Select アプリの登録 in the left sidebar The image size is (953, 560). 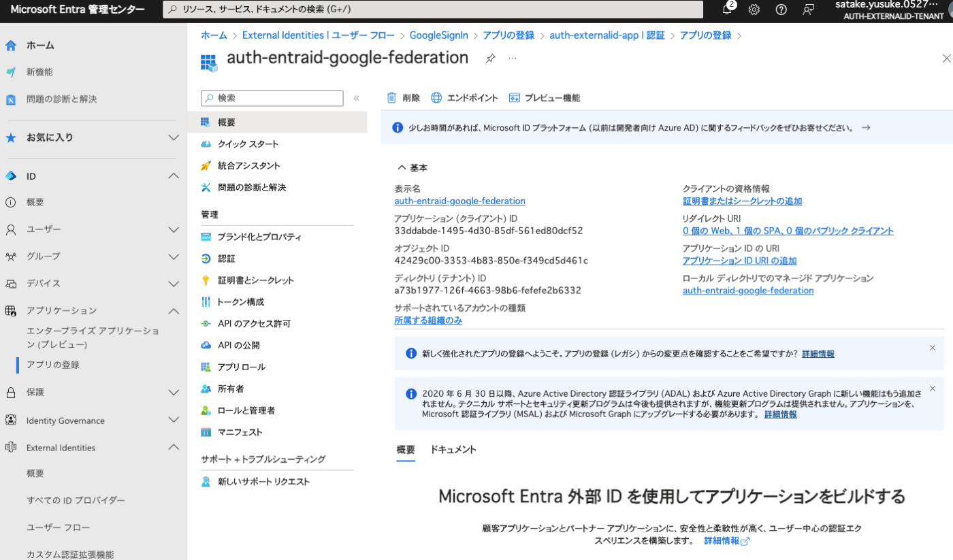(x=53, y=365)
